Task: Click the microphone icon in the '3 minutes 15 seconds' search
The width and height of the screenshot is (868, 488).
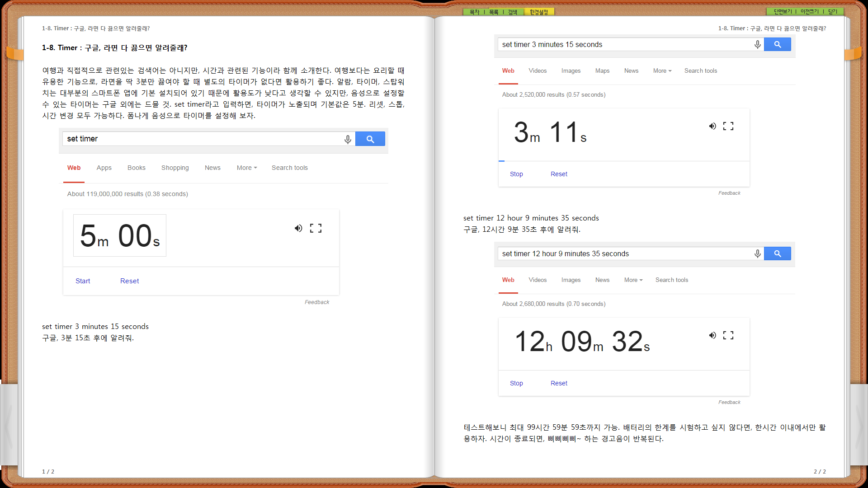Action: pyautogui.click(x=758, y=44)
